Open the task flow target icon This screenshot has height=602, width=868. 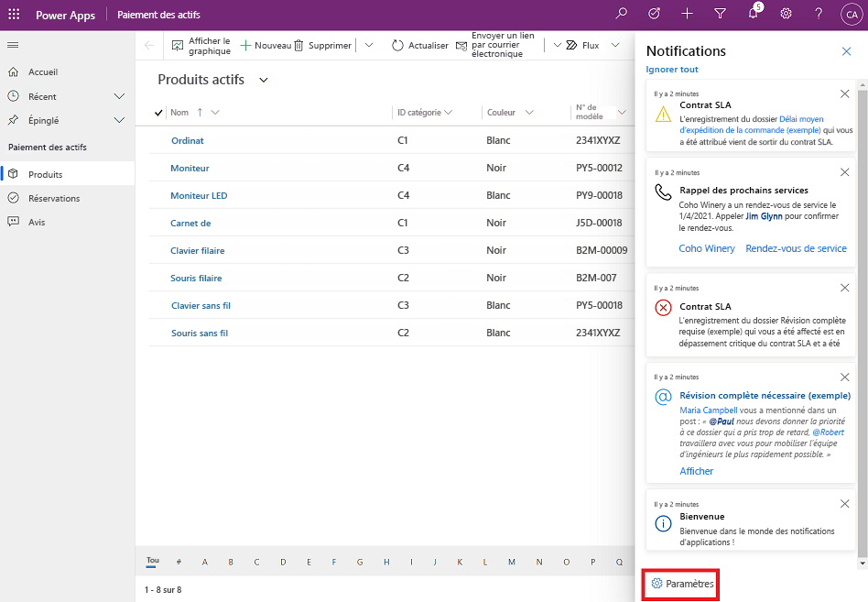click(655, 14)
